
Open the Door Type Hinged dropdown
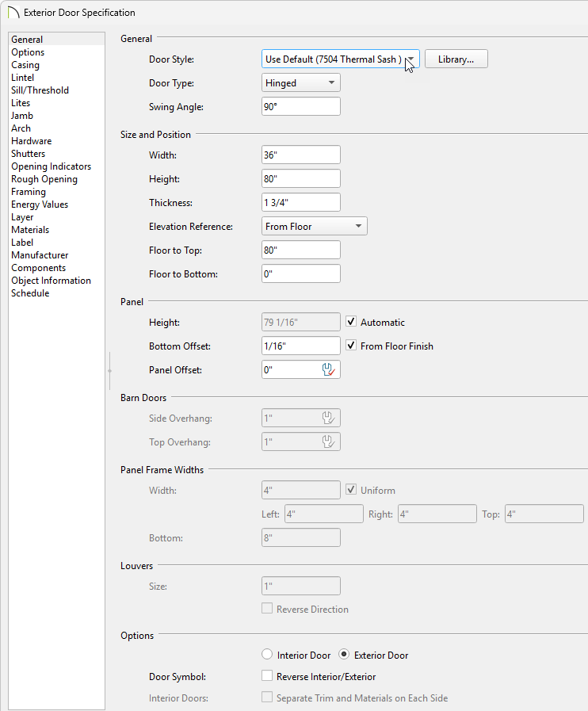(301, 83)
